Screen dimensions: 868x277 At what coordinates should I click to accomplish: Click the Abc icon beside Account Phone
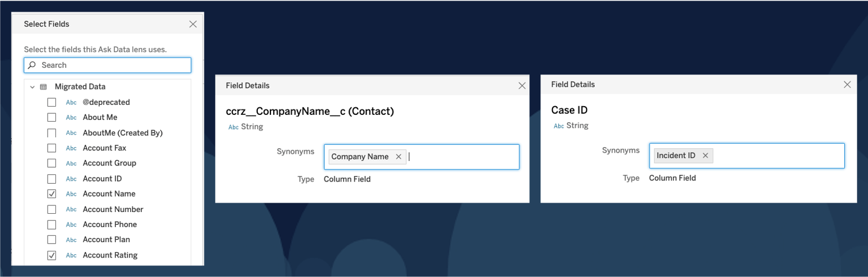[71, 225]
